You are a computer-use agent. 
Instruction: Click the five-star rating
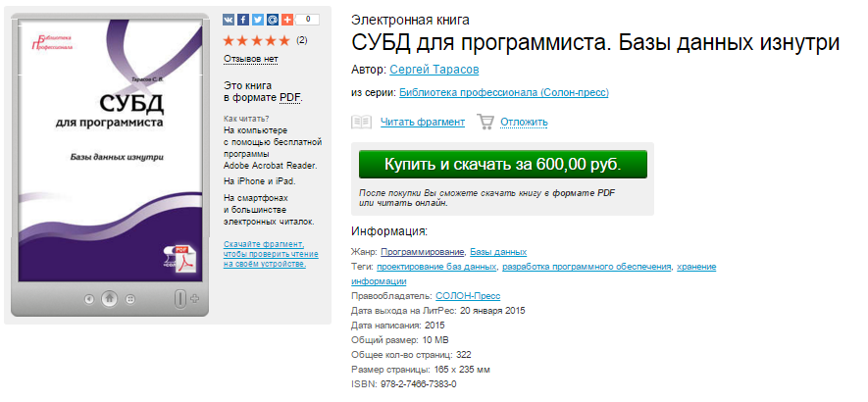pos(256,40)
